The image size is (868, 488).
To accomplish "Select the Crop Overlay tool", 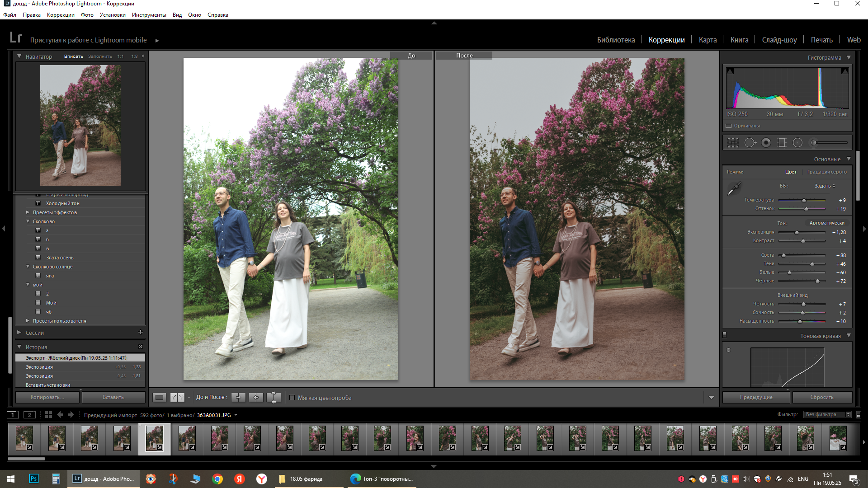I will pos(733,143).
